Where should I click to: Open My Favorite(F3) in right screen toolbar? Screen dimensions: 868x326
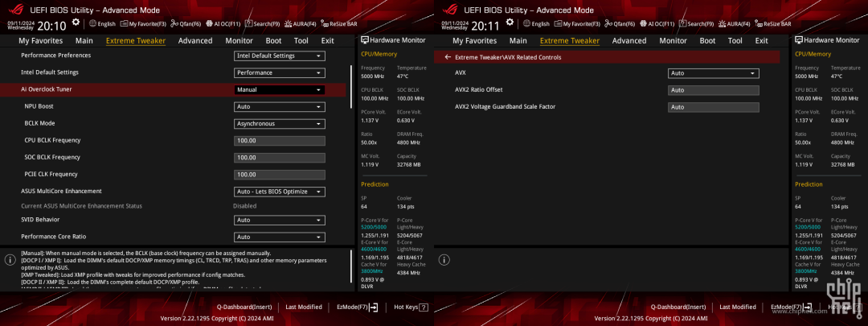577,24
